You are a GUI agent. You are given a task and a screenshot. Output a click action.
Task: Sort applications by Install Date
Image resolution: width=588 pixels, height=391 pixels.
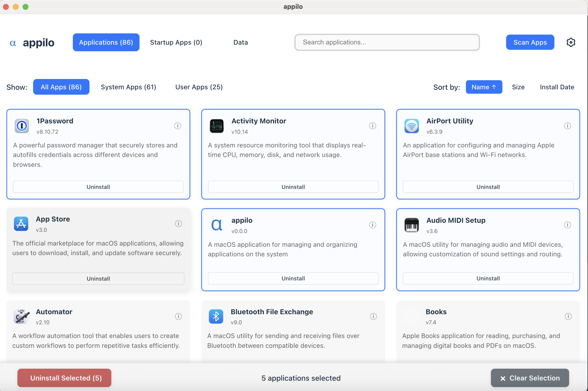click(557, 87)
